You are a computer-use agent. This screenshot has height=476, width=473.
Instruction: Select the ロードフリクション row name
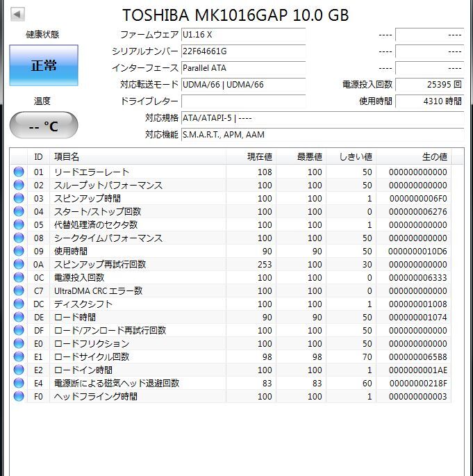click(x=92, y=344)
